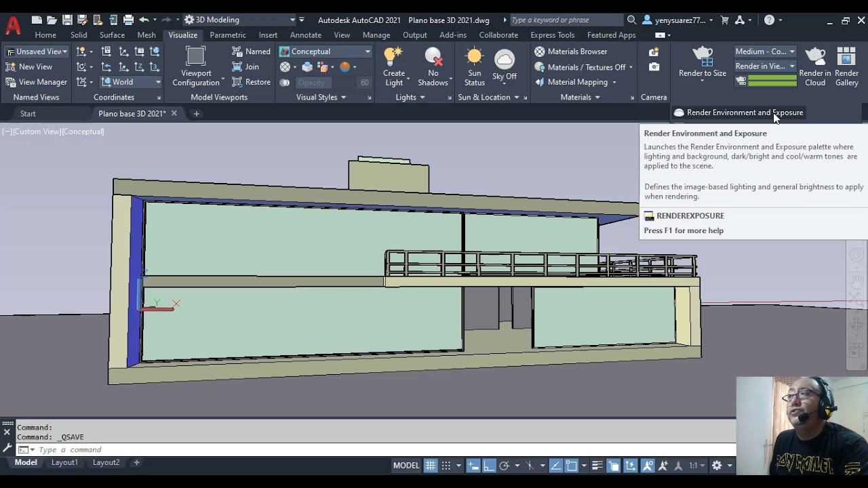Switch to the Layout1 tab

point(64,462)
